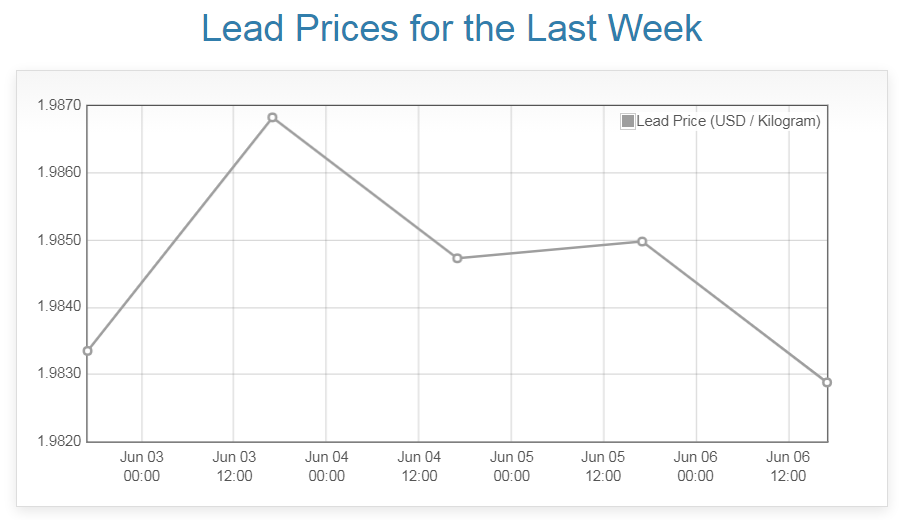Select the last data point at the chart's right edge
This screenshot has width=899, height=520.
[827, 382]
